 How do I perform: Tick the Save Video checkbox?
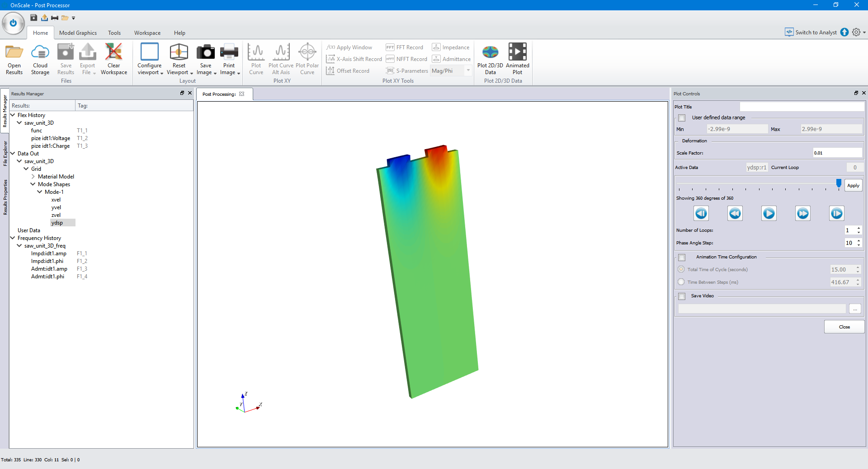click(x=682, y=296)
